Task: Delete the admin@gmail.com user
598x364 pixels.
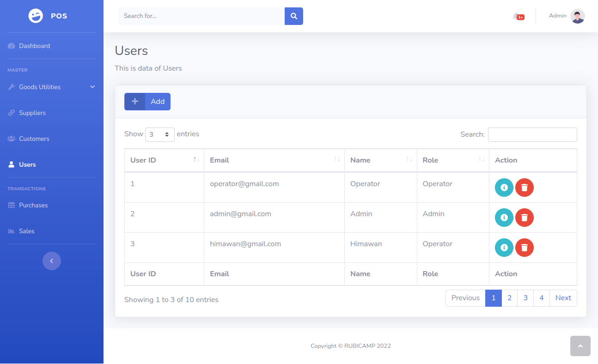Action: tap(525, 218)
